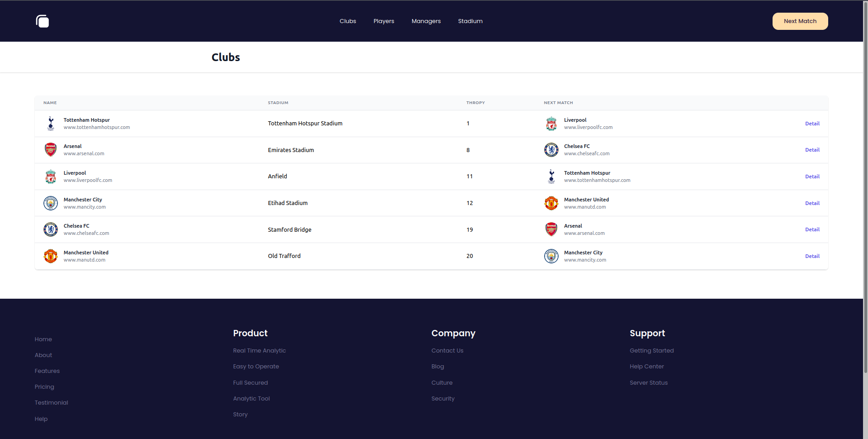
Task: Click the Next Match button
Action: tap(800, 21)
